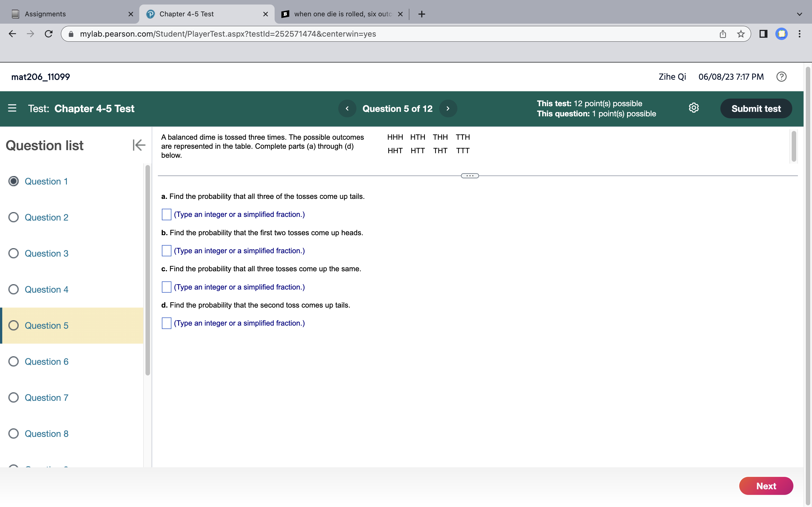812x507 pixels.
Task: Click the share page icon in address bar
Action: pyautogui.click(x=723, y=34)
